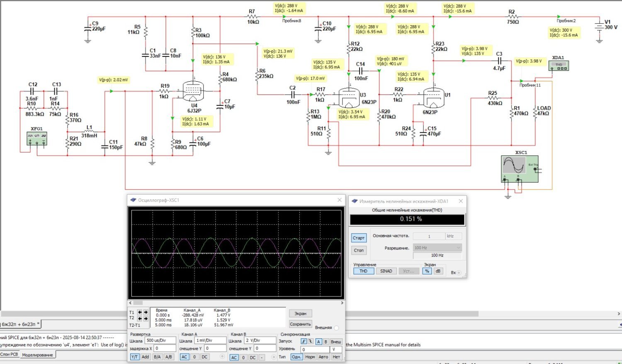Select the U4 6J32P pentode tube
The height and width of the screenshot is (364, 622).
click(x=194, y=91)
